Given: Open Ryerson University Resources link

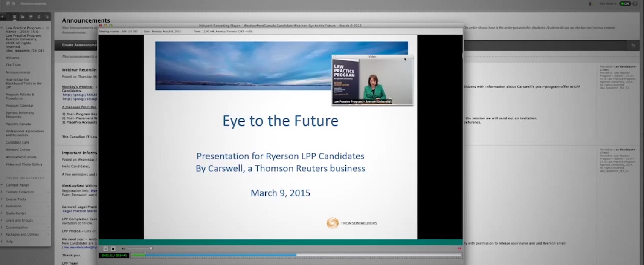Looking at the screenshot, I should [x=20, y=115].
